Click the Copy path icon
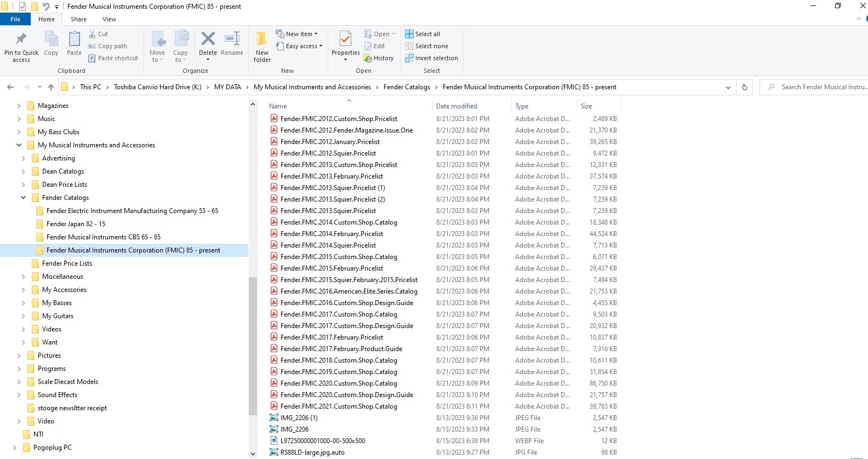868x459 pixels. pos(92,46)
